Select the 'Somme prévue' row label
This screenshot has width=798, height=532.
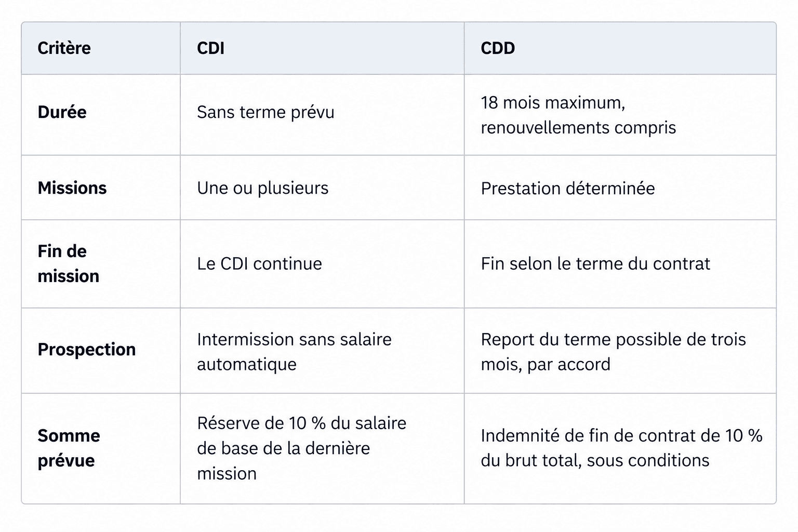[x=69, y=448]
